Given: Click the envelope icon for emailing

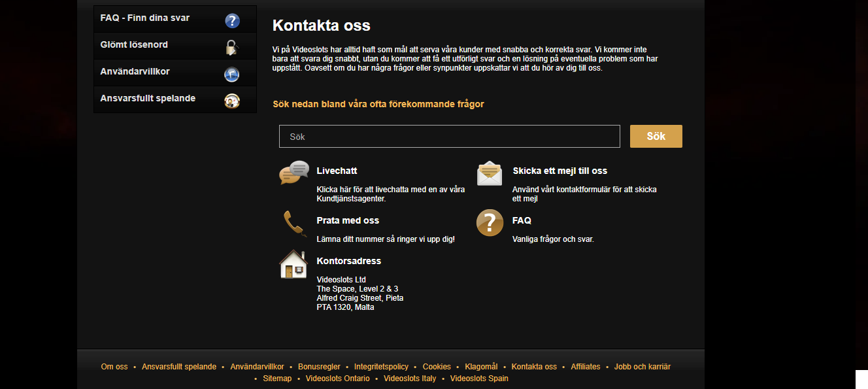Looking at the screenshot, I should pos(490,173).
